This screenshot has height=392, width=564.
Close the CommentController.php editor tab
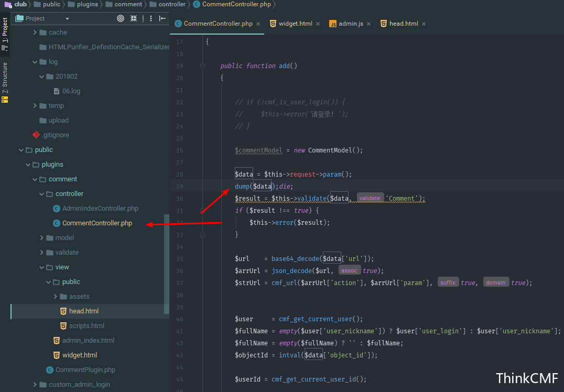[x=258, y=24]
